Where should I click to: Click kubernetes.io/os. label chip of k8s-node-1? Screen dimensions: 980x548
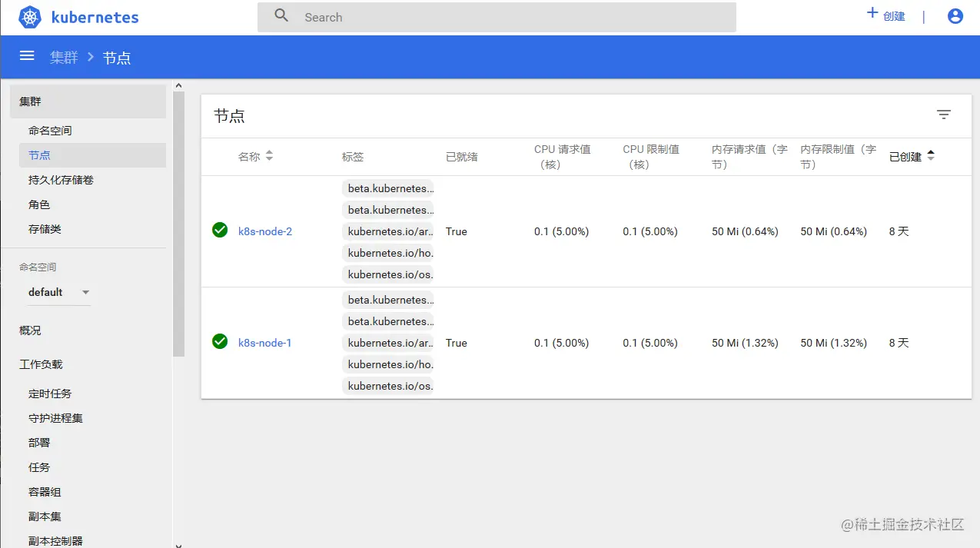[389, 386]
